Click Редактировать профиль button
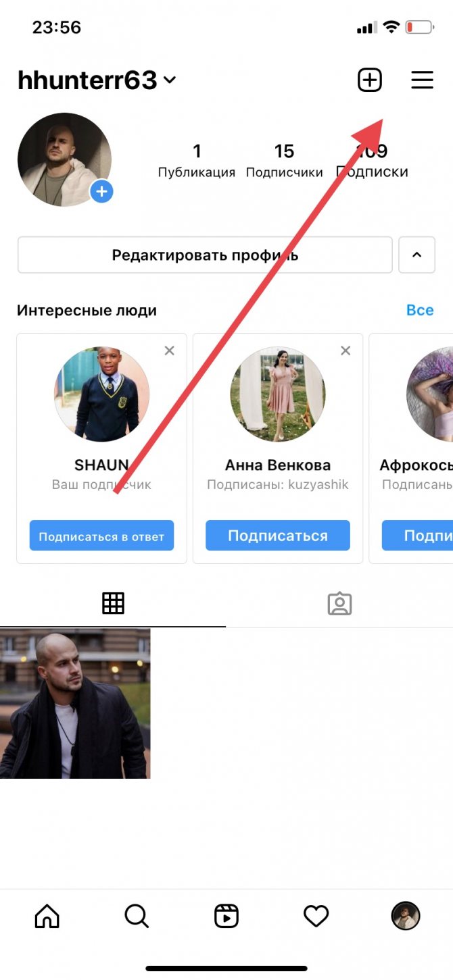The height and width of the screenshot is (980, 453). tap(205, 255)
